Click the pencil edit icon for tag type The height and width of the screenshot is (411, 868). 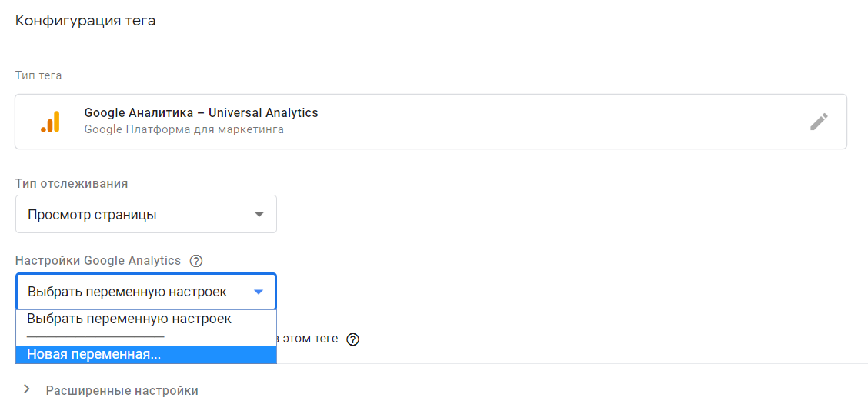coord(819,122)
